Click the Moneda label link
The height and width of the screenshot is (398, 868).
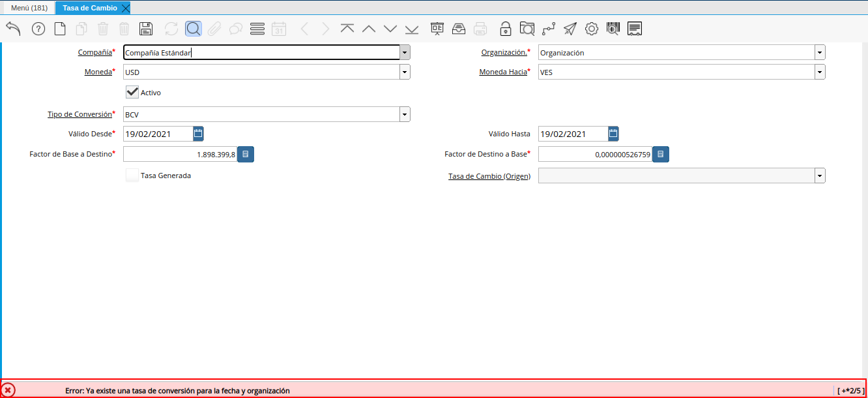pos(99,72)
